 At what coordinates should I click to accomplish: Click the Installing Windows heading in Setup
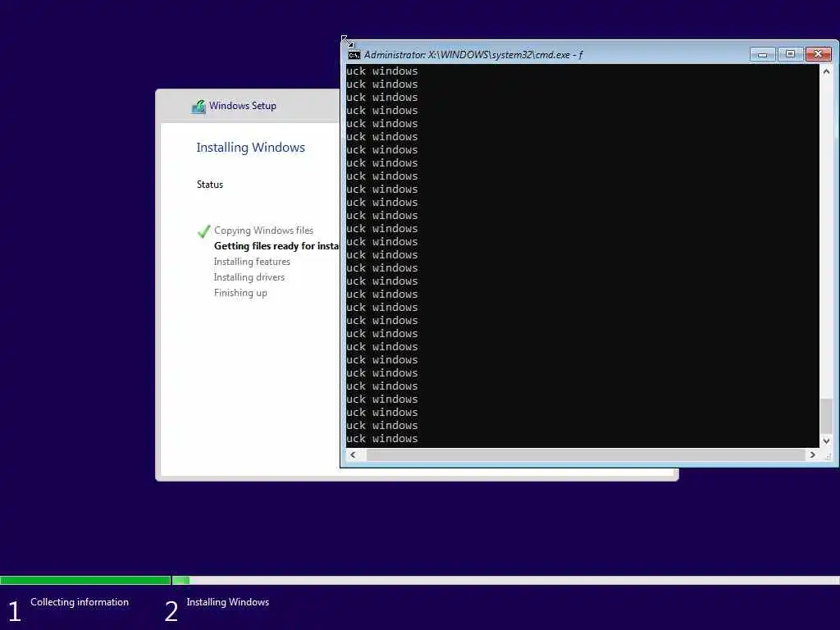(x=250, y=148)
